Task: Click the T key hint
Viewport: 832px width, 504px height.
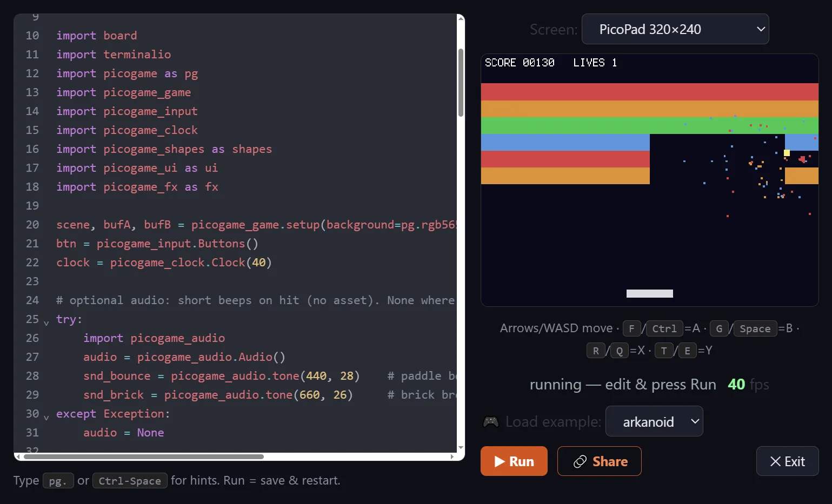Action: tap(663, 351)
